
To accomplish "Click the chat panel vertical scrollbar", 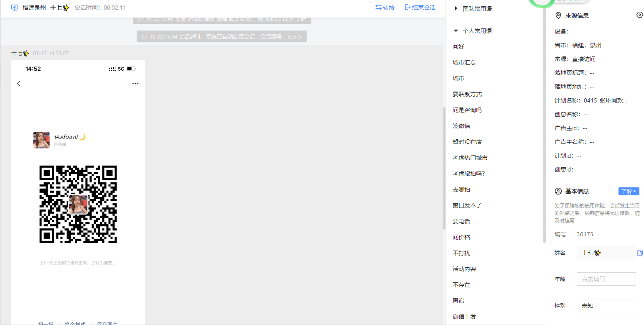I will tap(444, 168).
